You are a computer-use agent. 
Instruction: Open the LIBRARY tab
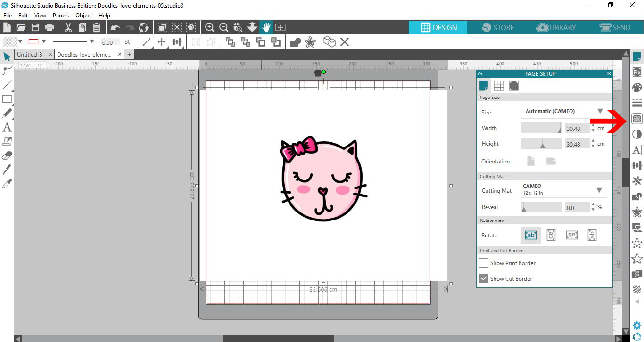(556, 27)
